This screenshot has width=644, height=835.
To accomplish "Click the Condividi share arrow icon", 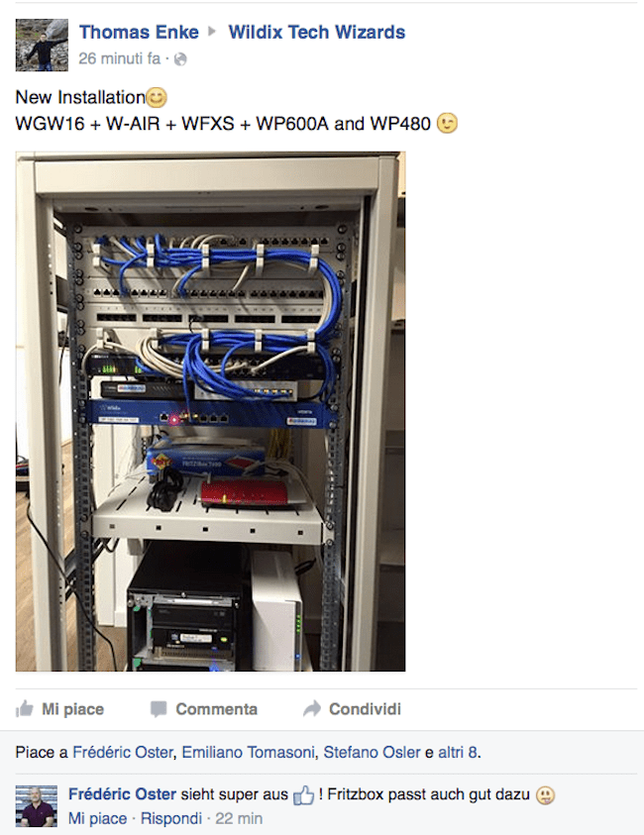I will pyautogui.click(x=312, y=709).
